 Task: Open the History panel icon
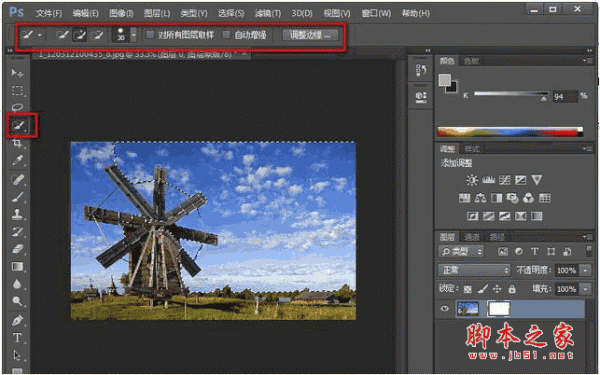(421, 70)
